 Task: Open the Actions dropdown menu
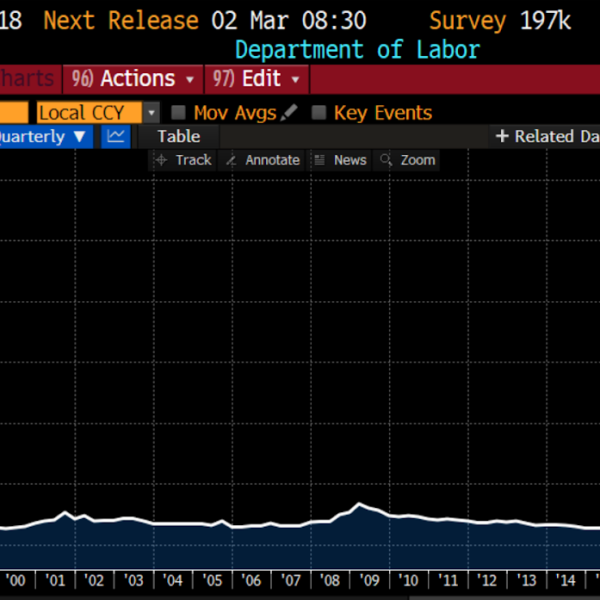134,78
